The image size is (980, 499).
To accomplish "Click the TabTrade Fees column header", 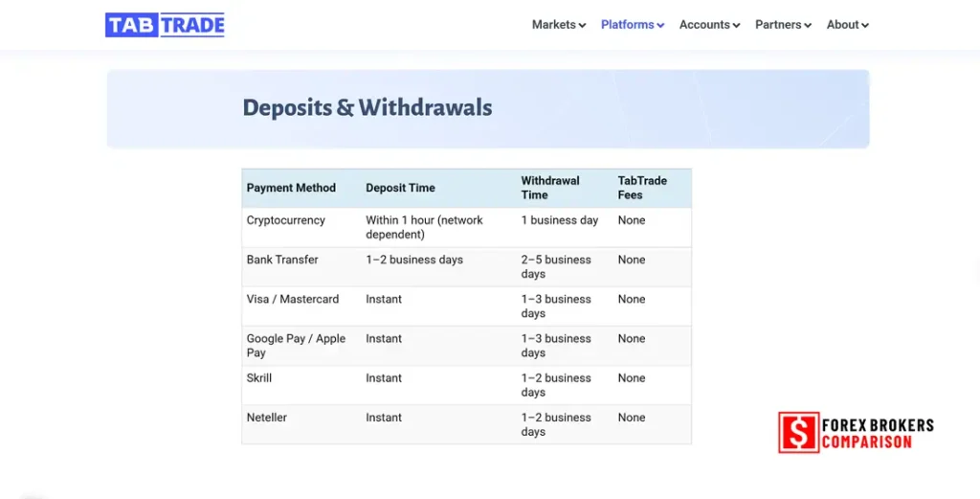I will click(642, 188).
